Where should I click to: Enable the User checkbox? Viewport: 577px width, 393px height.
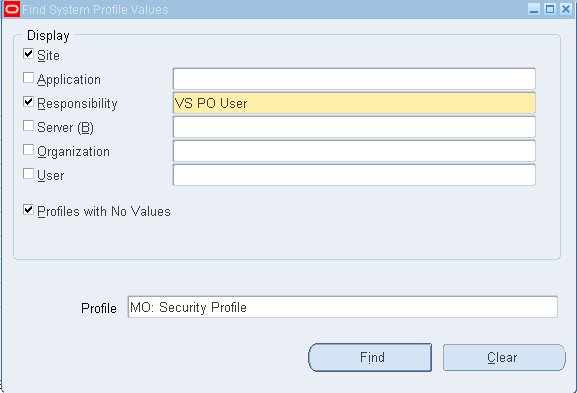(28, 173)
